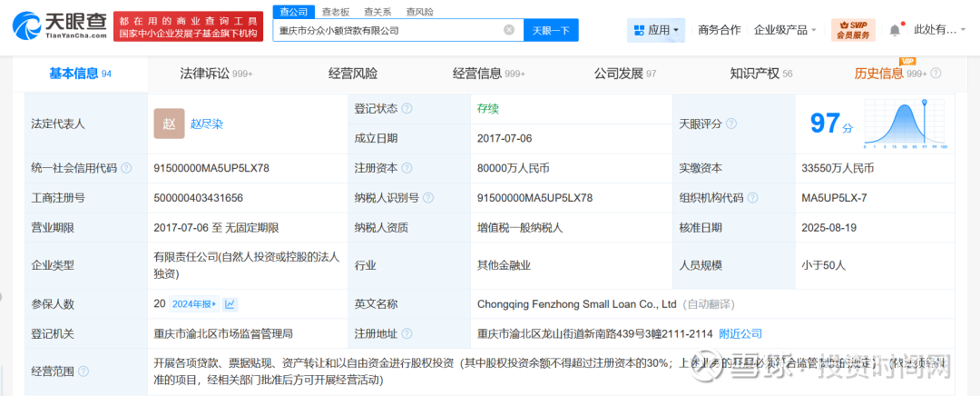
Task: Open the 知识产权 tab
Action: point(761,74)
